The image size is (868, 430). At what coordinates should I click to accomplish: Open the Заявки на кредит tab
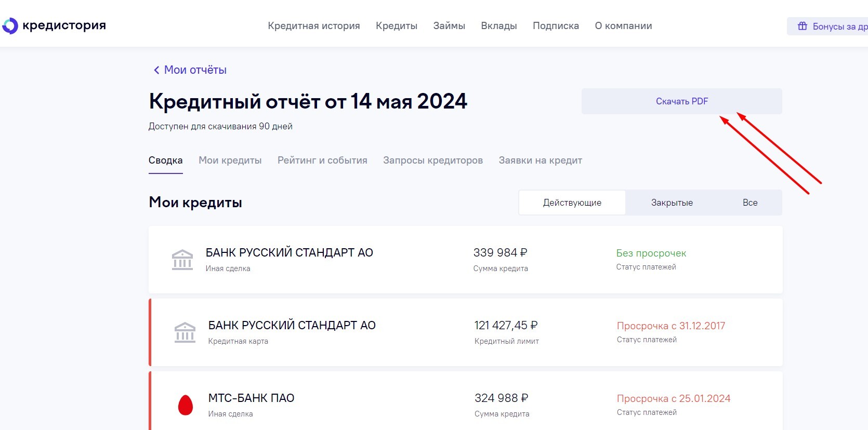click(540, 160)
